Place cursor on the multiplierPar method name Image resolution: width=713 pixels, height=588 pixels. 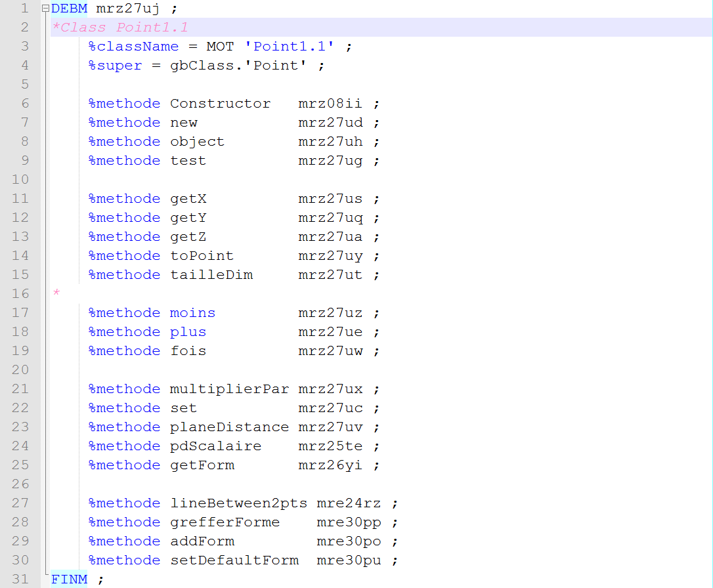[x=229, y=389]
